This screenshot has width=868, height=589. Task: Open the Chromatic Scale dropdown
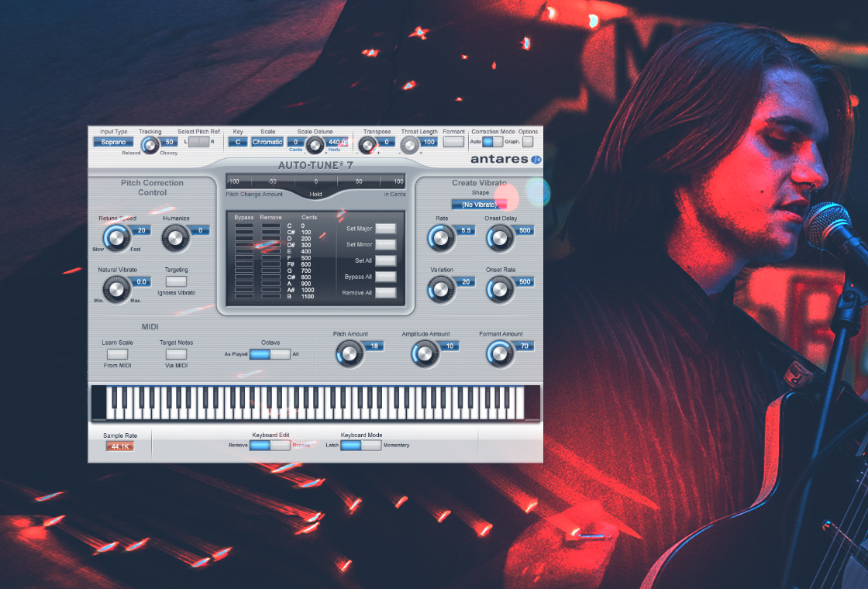pos(267,142)
